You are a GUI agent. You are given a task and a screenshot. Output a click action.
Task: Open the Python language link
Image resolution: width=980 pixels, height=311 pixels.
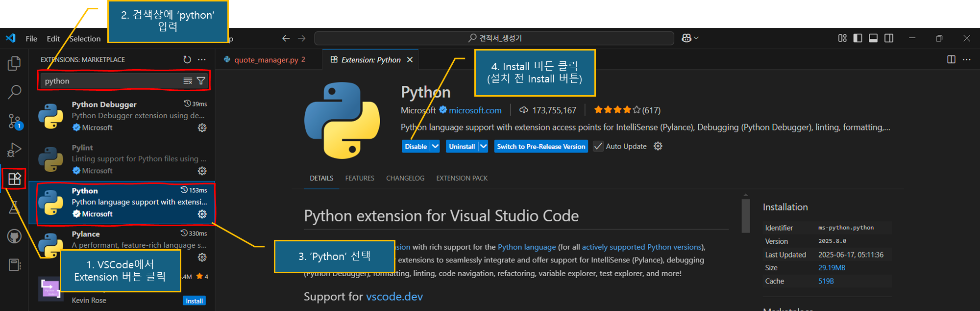coord(527,247)
